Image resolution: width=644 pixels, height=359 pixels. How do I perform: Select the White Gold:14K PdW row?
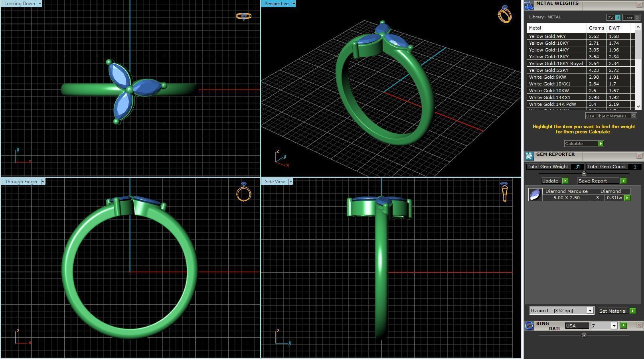tap(581, 104)
